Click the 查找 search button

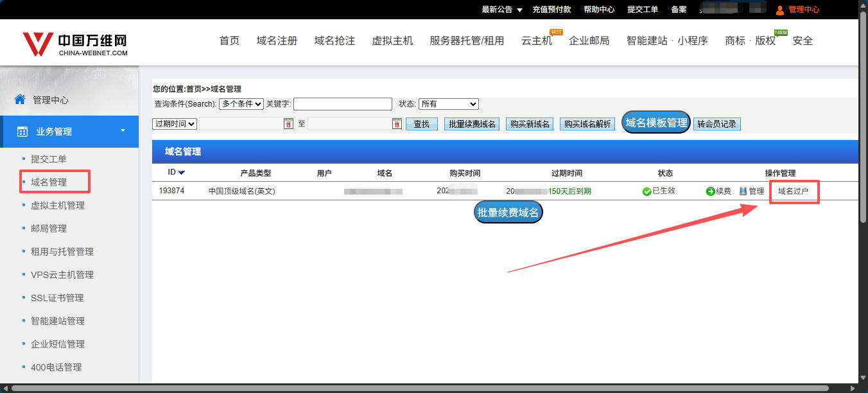[x=421, y=124]
